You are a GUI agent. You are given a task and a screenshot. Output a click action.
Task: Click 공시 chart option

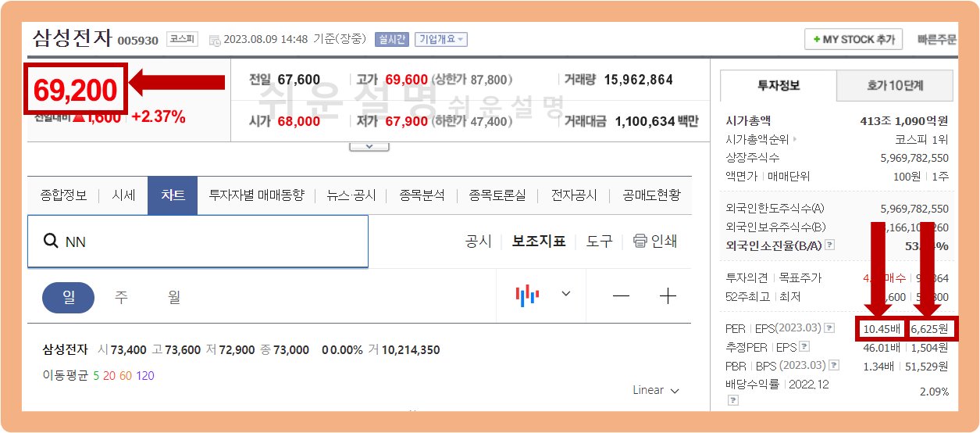479,242
